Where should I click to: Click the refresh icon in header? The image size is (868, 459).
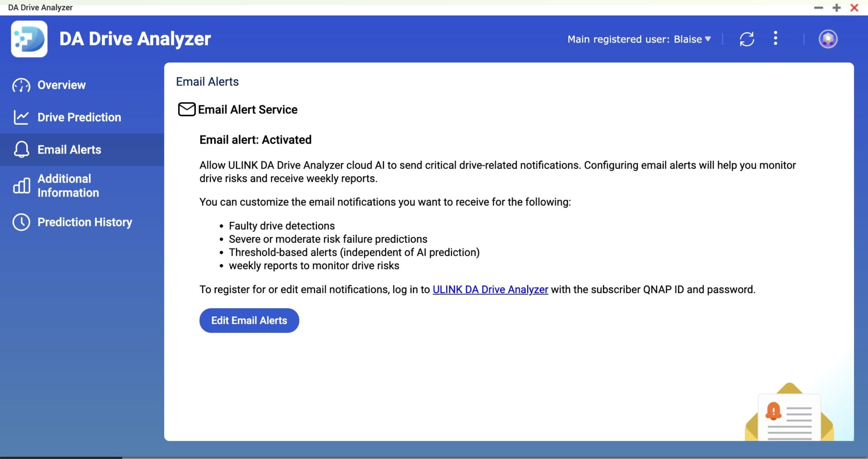pyautogui.click(x=747, y=39)
